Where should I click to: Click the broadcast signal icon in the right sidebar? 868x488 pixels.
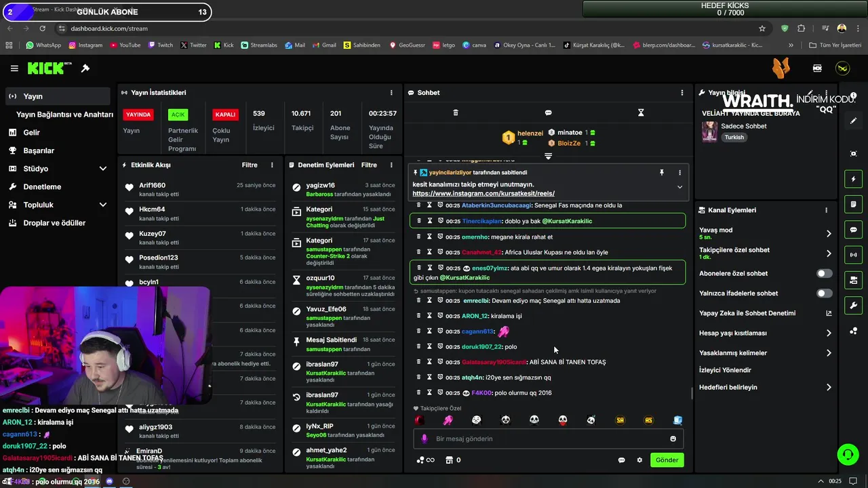(853, 255)
